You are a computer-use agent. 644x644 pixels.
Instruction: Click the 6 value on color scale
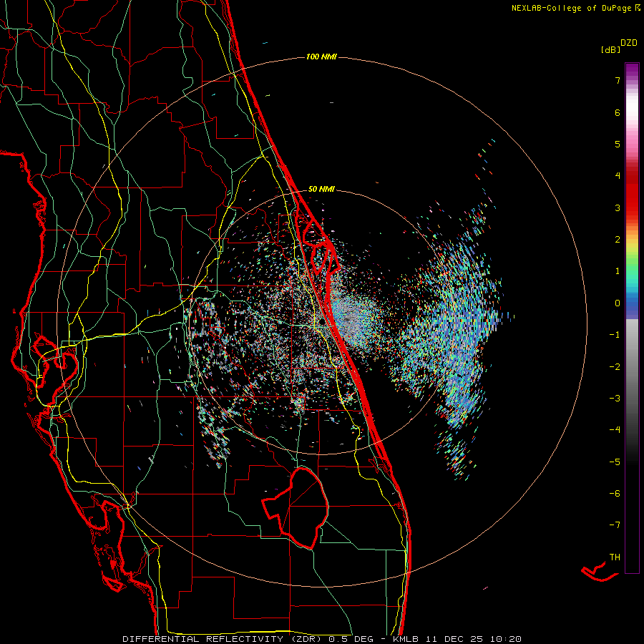coord(618,112)
